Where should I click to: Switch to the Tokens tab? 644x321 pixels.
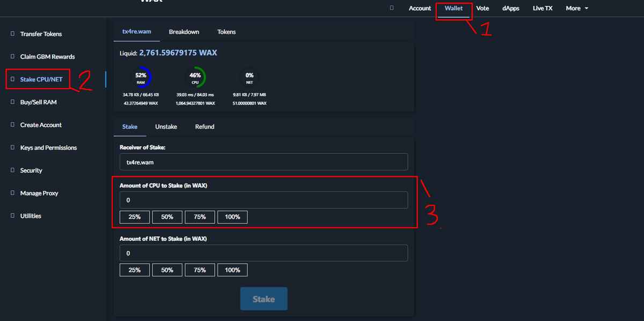coord(226,32)
